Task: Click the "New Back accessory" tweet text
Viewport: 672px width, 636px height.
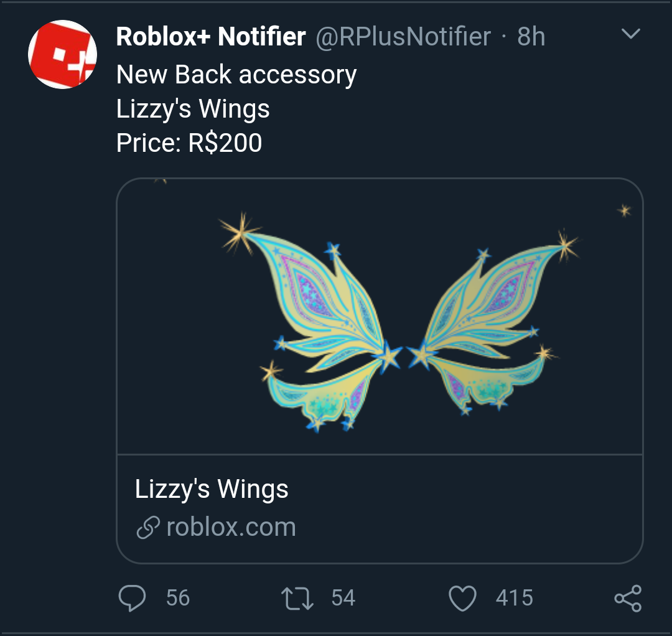Action: [x=236, y=75]
